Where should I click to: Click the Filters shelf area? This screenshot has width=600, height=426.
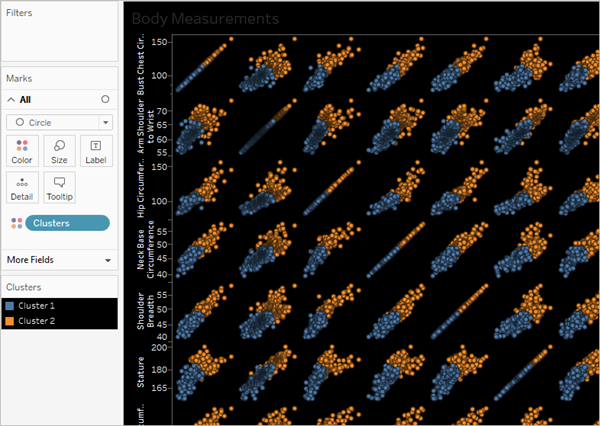click(59, 40)
